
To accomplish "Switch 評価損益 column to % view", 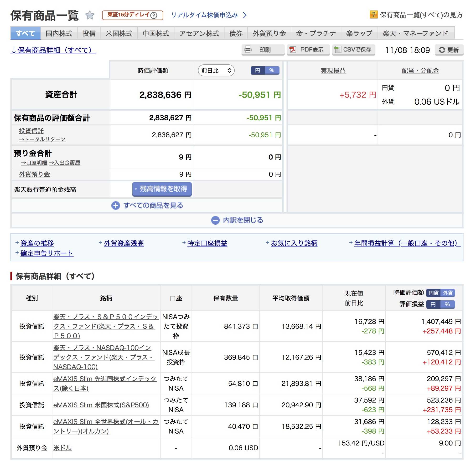I will (x=447, y=304).
